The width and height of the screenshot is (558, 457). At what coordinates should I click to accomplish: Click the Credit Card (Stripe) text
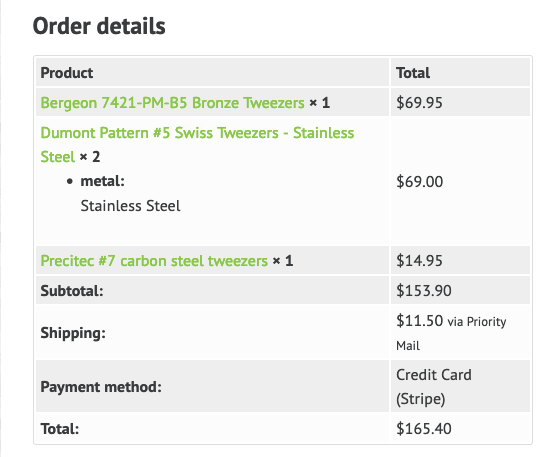pyautogui.click(x=434, y=387)
